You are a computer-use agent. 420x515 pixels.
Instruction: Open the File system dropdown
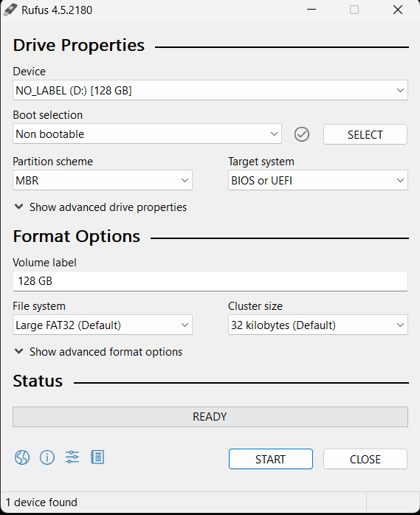[103, 325]
